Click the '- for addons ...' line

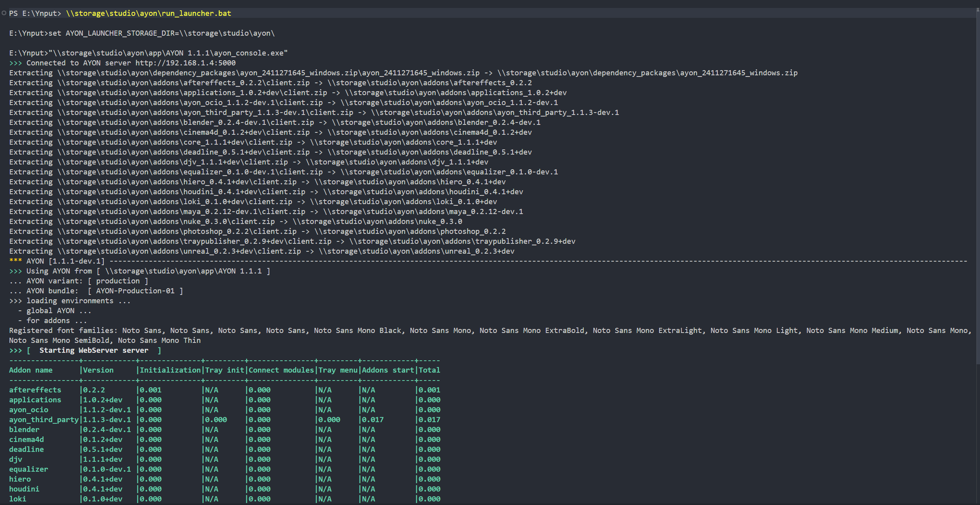(x=52, y=320)
